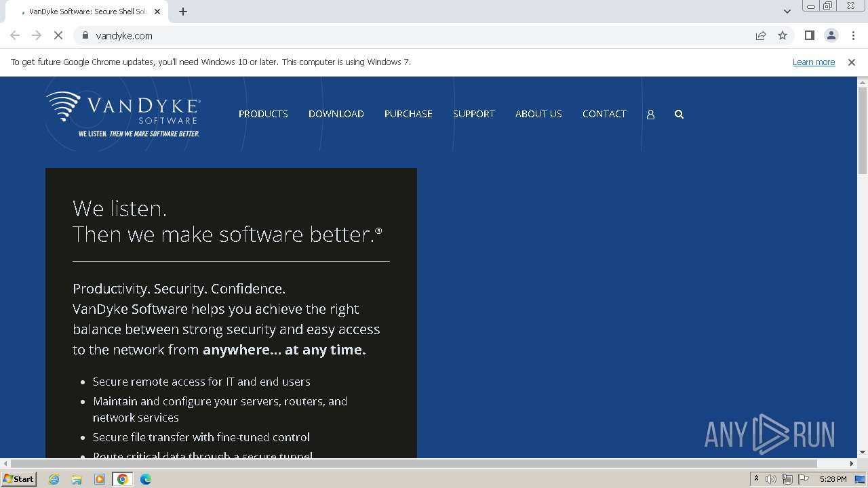Viewport: 868px width, 488px height.
Task: Open a new tab with the plus button
Action: (183, 12)
